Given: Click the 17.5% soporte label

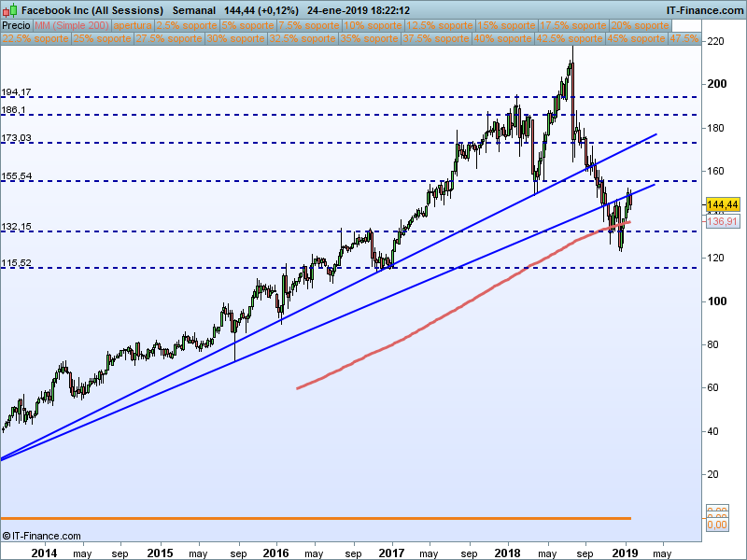Looking at the screenshot, I should pos(573,26).
